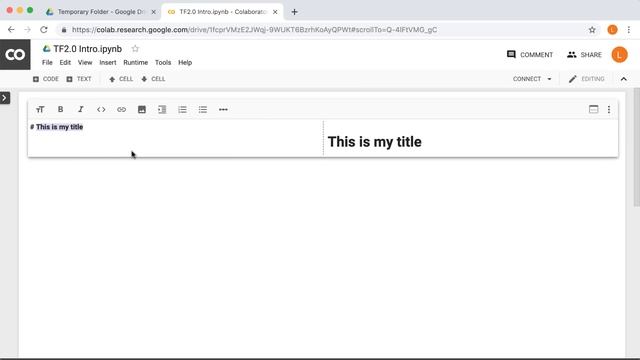The width and height of the screenshot is (640, 360).
Task: Add a Text cell
Action: [x=79, y=79]
